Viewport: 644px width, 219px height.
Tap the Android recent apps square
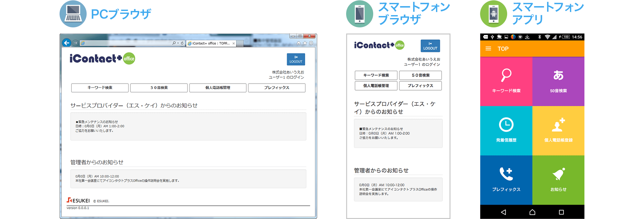[561, 212]
